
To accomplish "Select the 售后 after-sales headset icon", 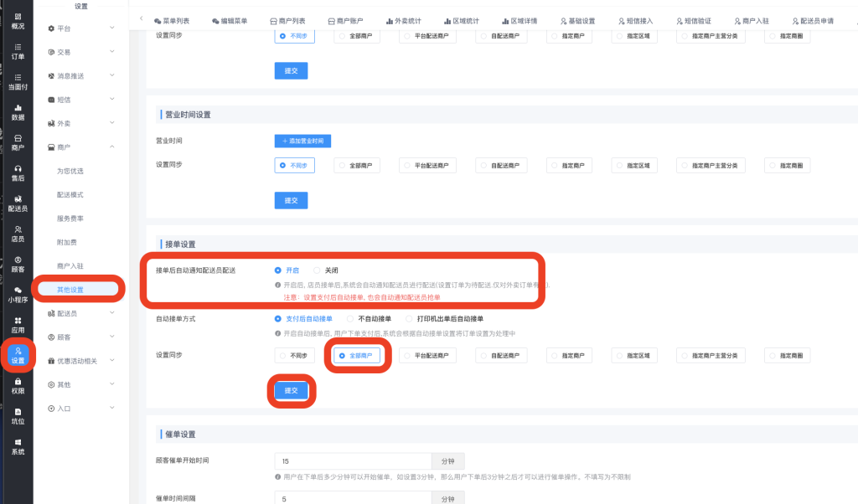I will (18, 172).
